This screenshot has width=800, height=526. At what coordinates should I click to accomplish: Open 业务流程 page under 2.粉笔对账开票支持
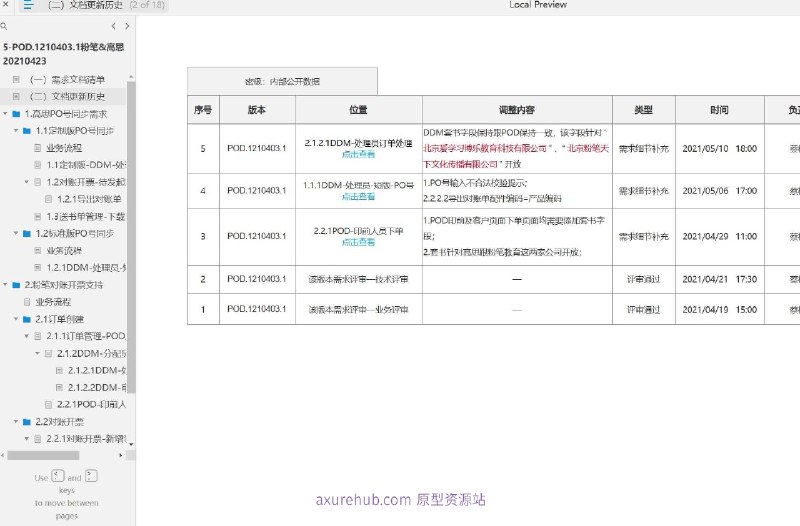[53, 302]
